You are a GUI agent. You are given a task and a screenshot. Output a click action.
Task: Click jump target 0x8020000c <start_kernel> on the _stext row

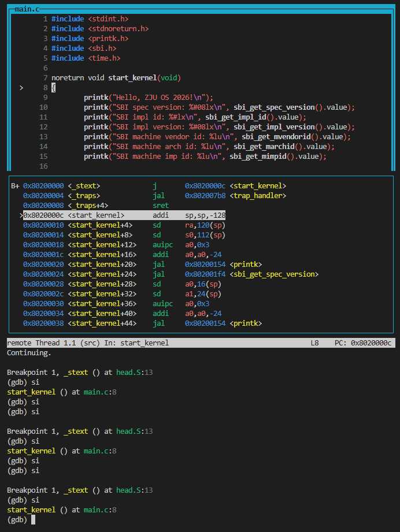pyautogui.click(x=235, y=186)
